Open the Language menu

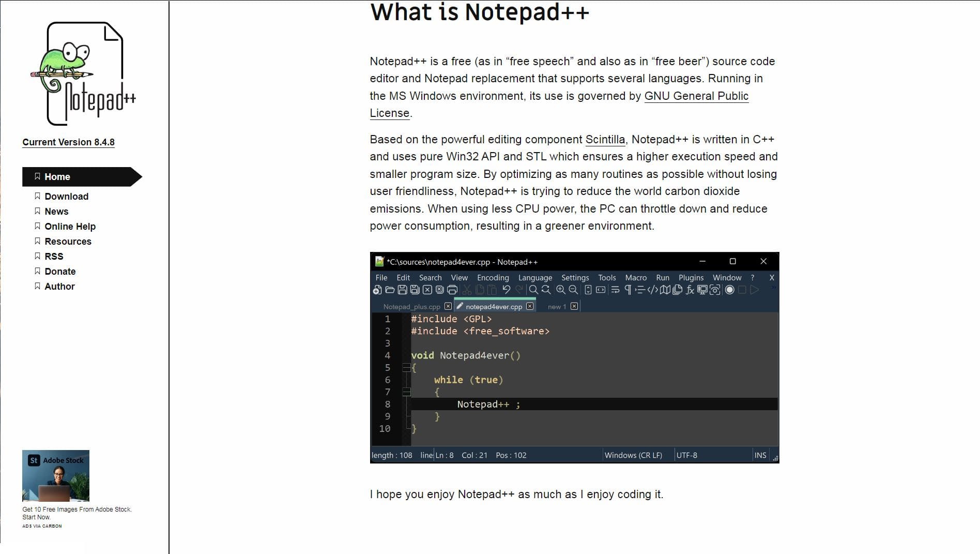tap(535, 278)
